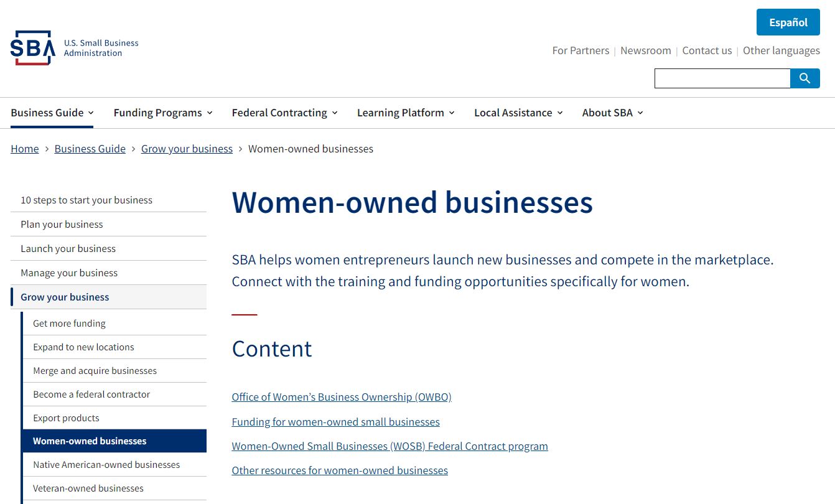The width and height of the screenshot is (835, 504).
Task: Go to the Contact us page
Action: pyautogui.click(x=707, y=50)
